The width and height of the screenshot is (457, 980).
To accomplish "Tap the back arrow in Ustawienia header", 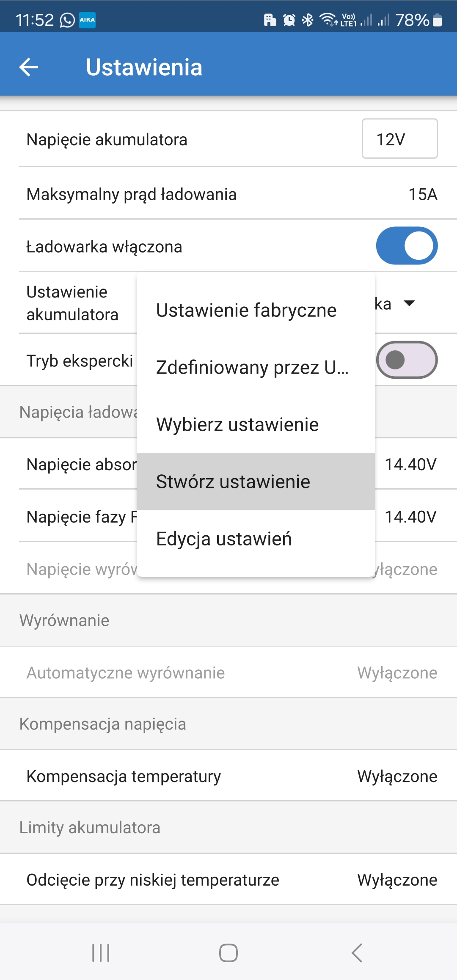I will (x=29, y=67).
